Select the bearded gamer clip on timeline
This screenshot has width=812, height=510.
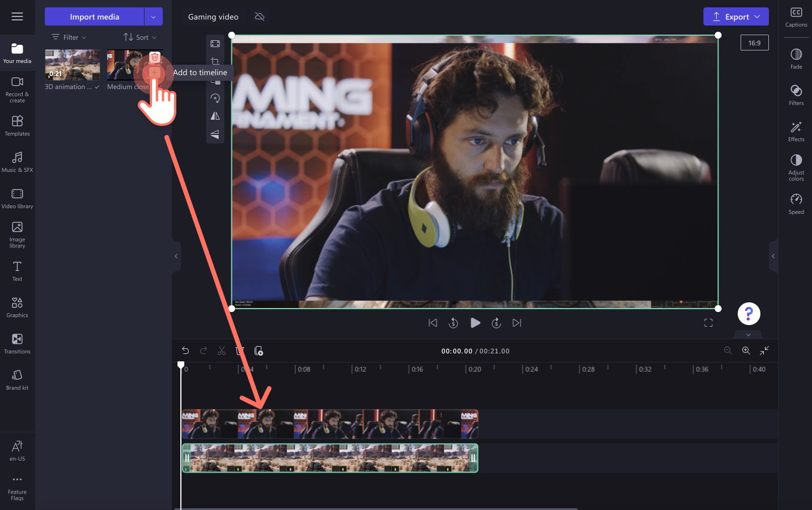[x=330, y=424]
